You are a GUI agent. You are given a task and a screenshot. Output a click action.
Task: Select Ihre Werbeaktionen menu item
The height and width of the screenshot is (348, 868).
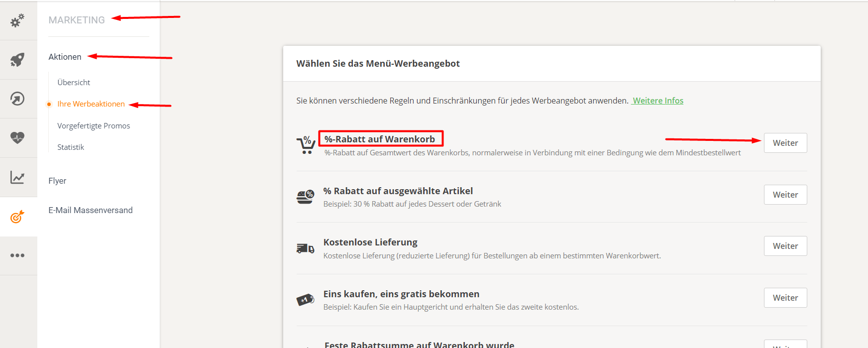point(91,104)
